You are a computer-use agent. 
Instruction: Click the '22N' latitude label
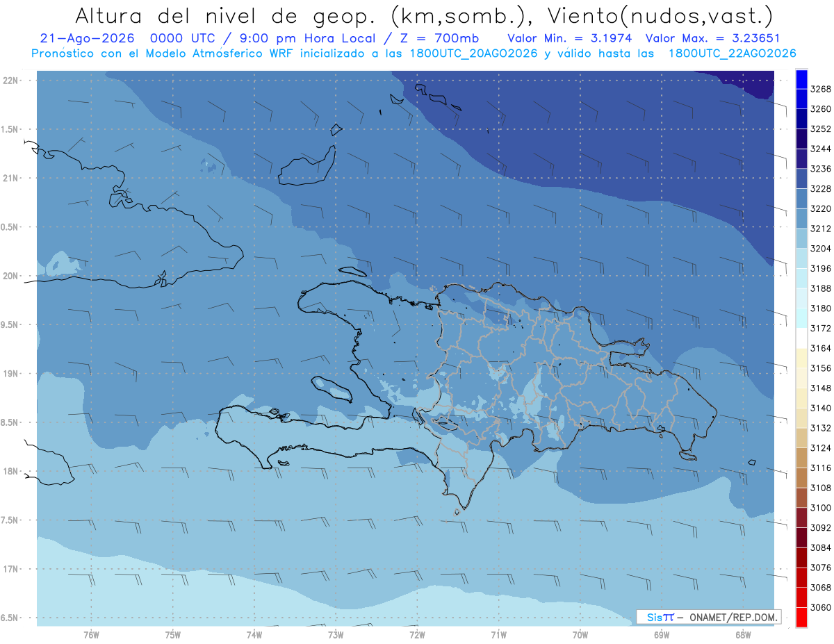pos(10,81)
